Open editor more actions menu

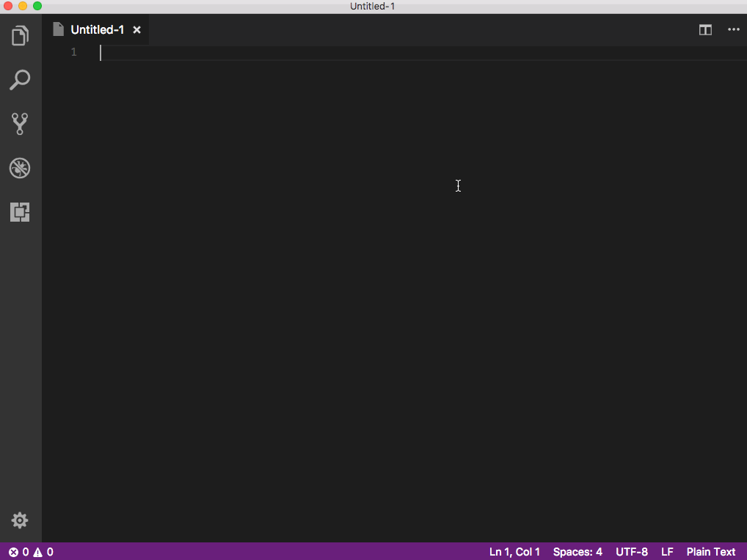click(733, 30)
